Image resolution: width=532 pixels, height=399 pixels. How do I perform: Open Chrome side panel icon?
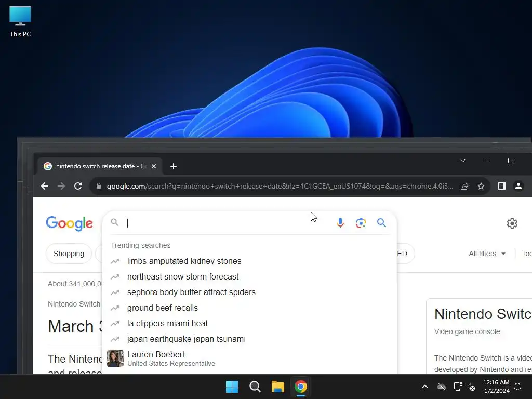click(502, 186)
